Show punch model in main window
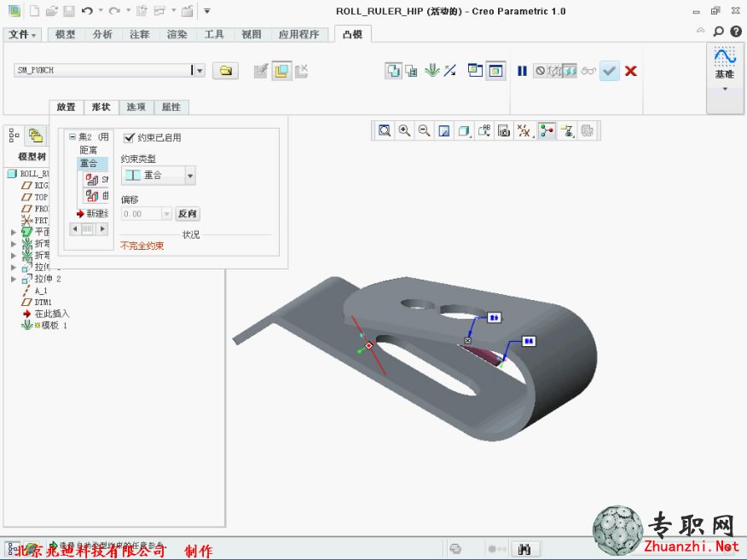 [x=495, y=71]
